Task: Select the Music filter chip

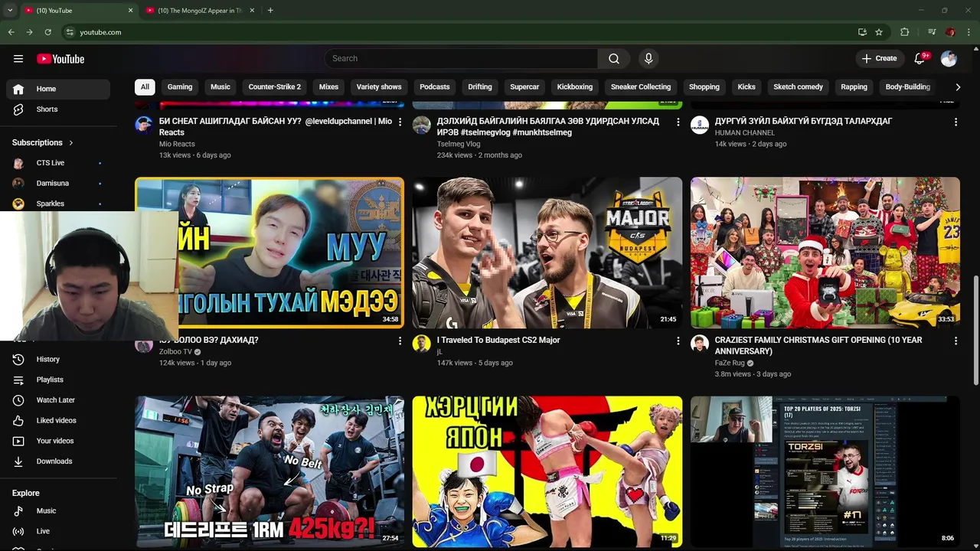Action: [x=220, y=87]
